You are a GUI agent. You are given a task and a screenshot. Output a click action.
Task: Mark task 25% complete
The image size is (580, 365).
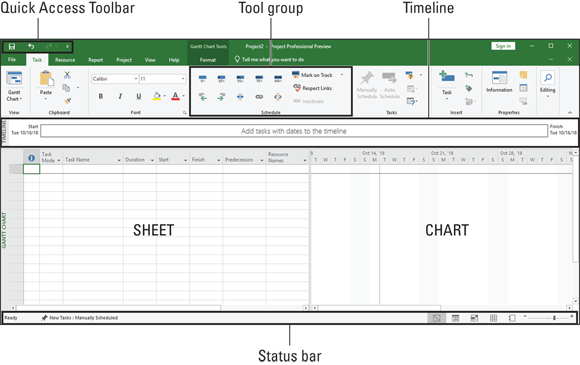point(221,78)
